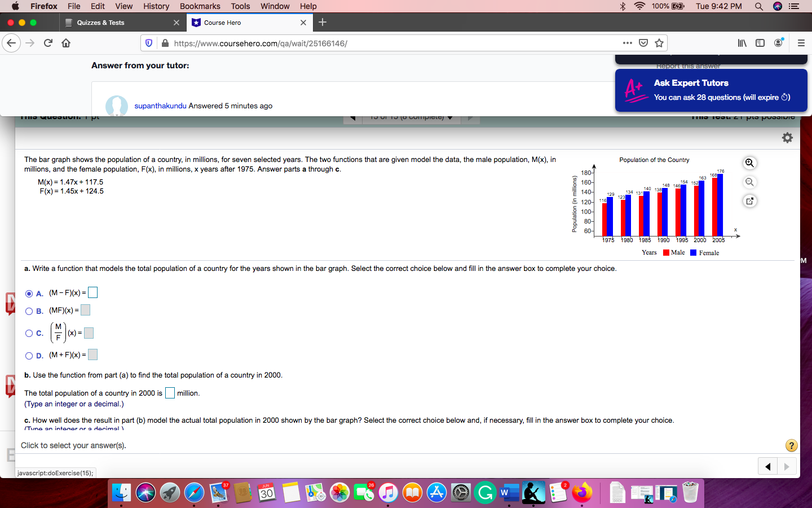Open Calendar from the Dock

click(x=267, y=492)
